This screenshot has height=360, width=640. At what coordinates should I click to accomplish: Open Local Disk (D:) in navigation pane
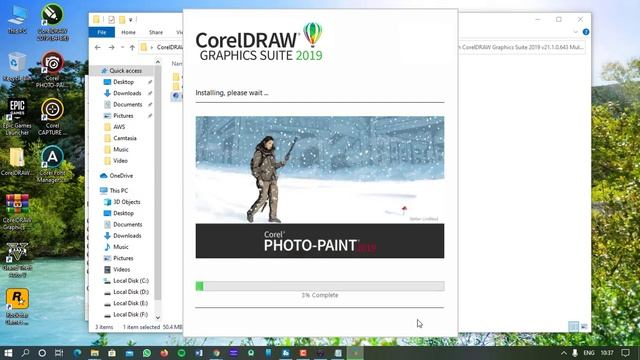pos(131,292)
